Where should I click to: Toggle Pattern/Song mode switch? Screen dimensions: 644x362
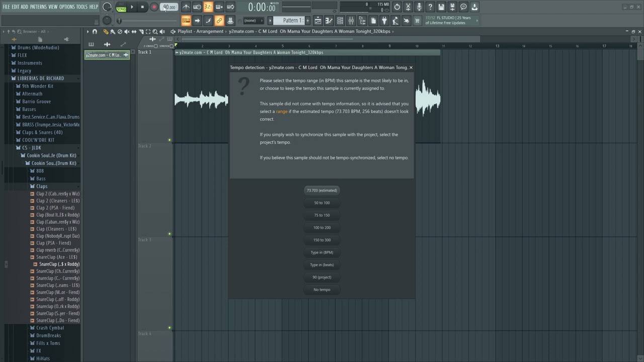tap(121, 7)
